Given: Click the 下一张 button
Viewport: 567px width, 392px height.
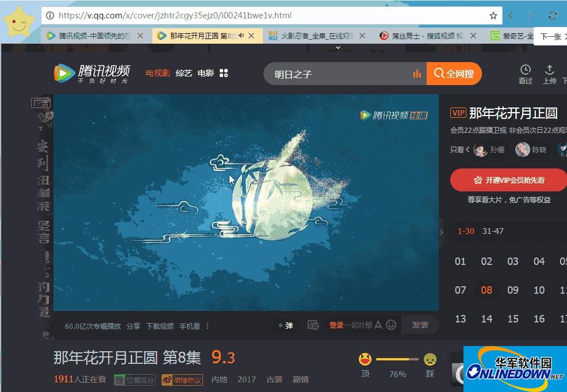Looking at the screenshot, I should pyautogui.click(x=550, y=36).
